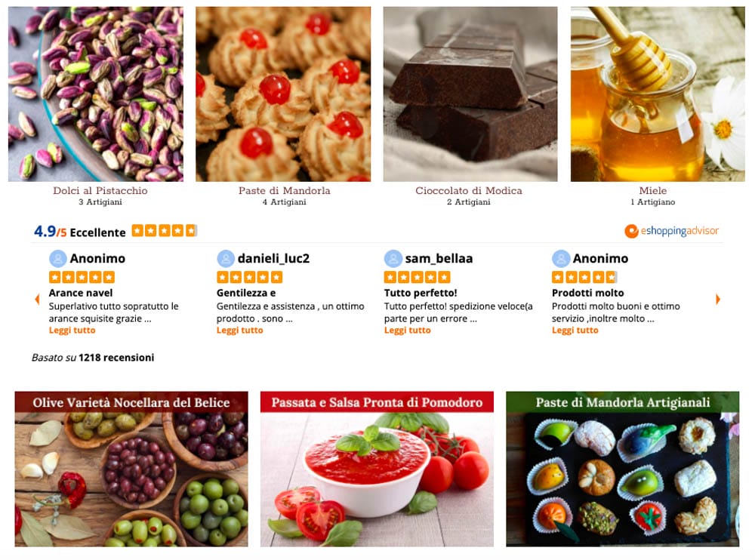The width and height of the screenshot is (755, 560).
Task: Open Passata e Salsa Pronta di Pomodoro banner
Action: click(377, 469)
